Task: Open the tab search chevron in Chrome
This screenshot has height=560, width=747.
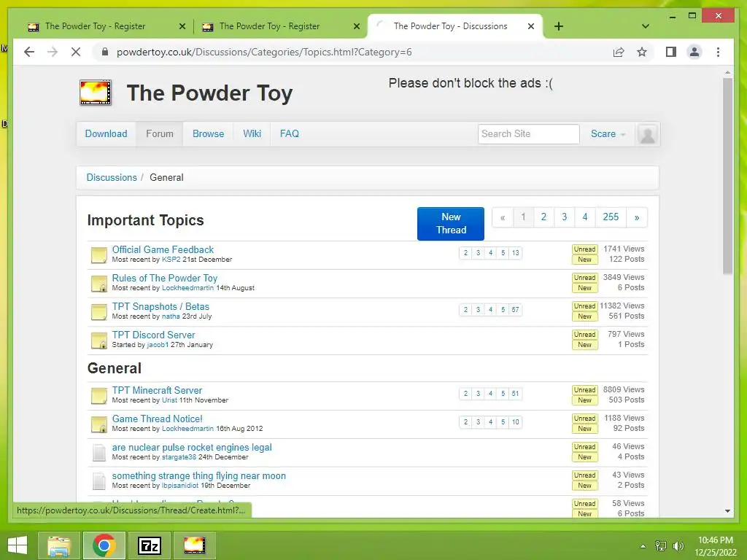Action: 646,26
